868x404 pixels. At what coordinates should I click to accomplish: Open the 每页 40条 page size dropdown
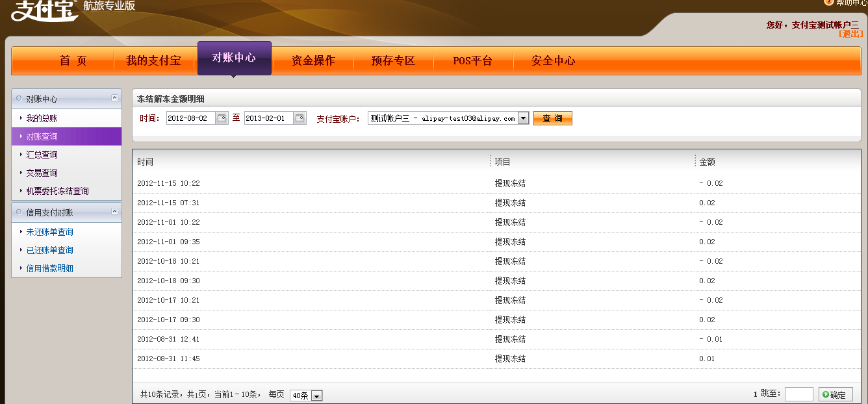(316, 396)
